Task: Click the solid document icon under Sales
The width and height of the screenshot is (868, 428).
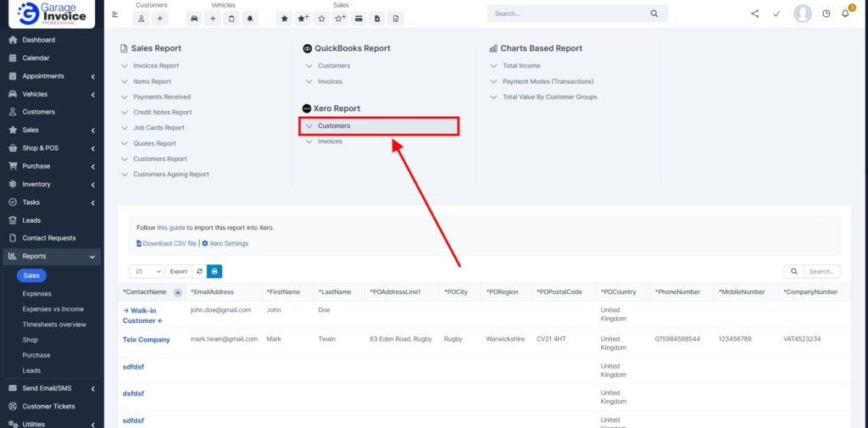Action: 377,19
